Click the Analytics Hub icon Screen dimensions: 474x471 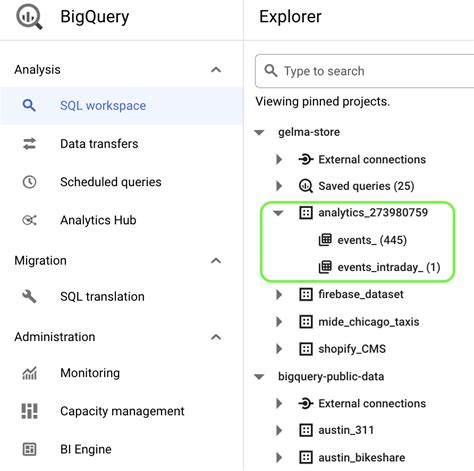tap(29, 220)
